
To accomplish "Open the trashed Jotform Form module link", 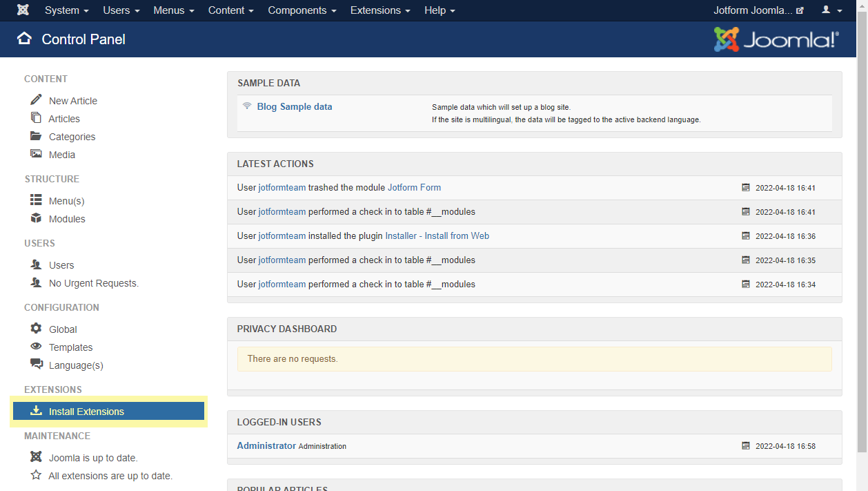I will point(414,187).
